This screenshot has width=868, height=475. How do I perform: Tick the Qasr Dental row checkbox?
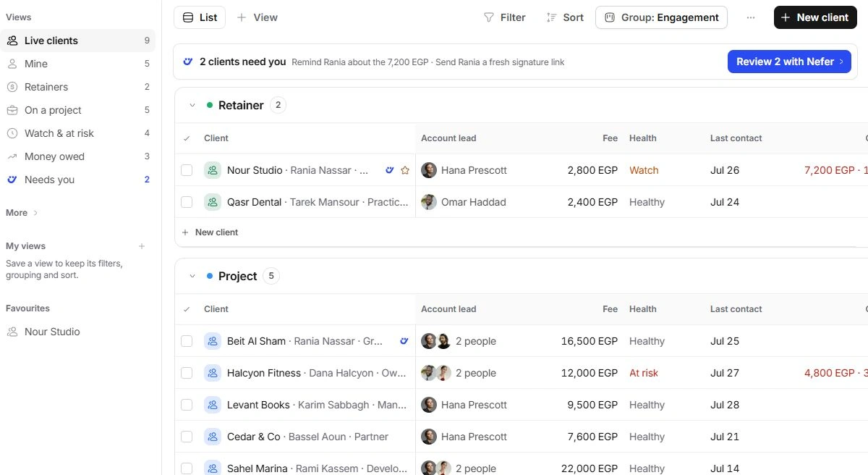tap(187, 202)
